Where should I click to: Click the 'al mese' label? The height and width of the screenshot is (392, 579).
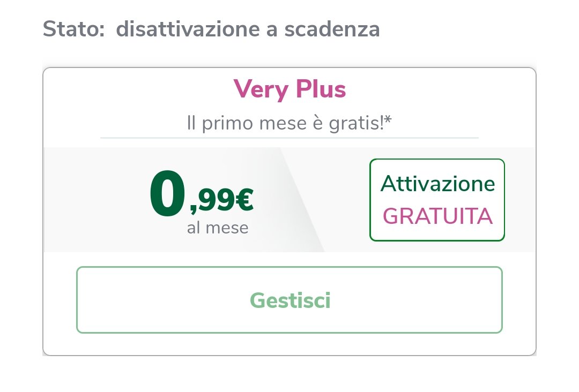[218, 228]
